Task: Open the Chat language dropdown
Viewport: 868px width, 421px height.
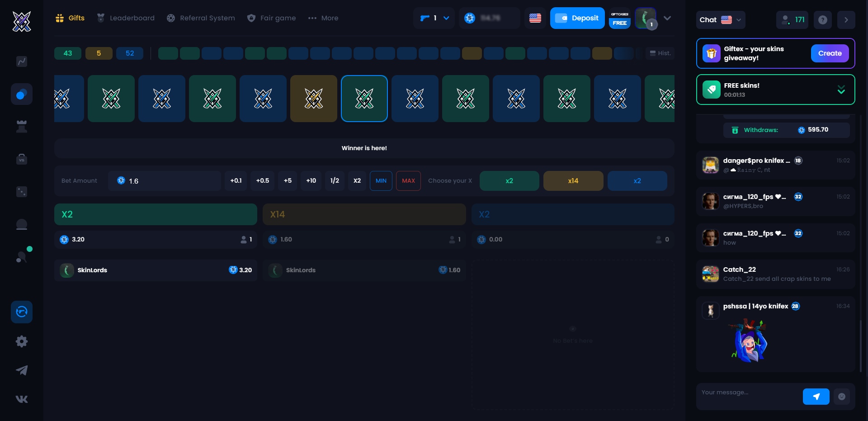Action: (721, 20)
